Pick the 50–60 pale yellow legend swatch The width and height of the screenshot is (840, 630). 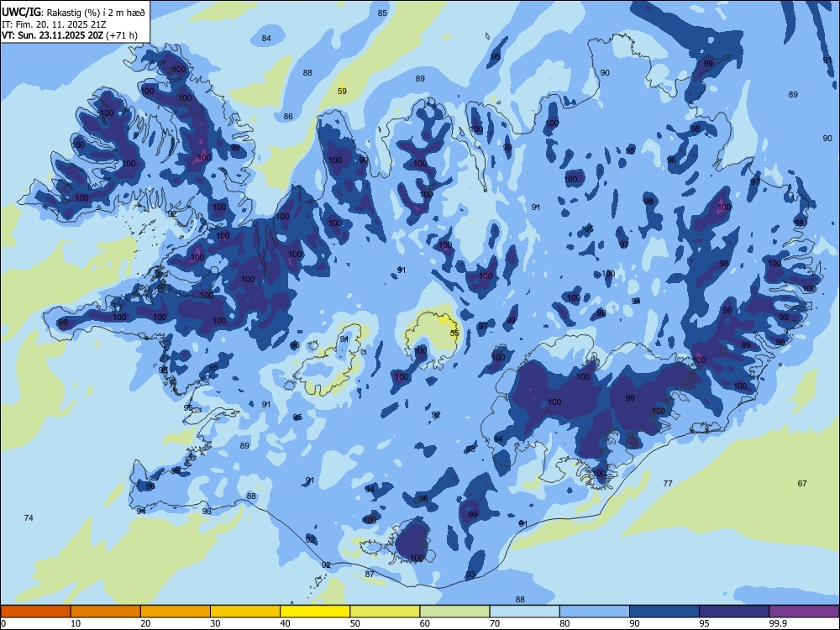pyautogui.click(x=386, y=612)
